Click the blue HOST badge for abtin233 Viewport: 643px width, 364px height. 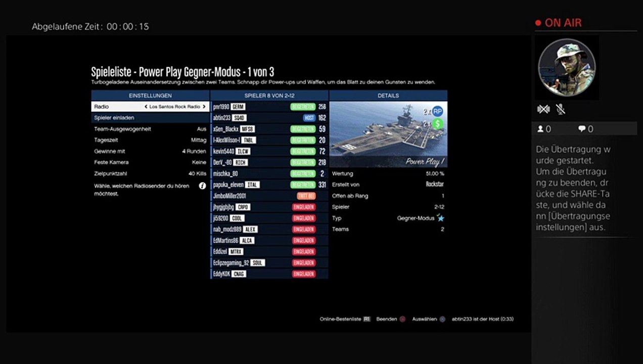click(309, 118)
